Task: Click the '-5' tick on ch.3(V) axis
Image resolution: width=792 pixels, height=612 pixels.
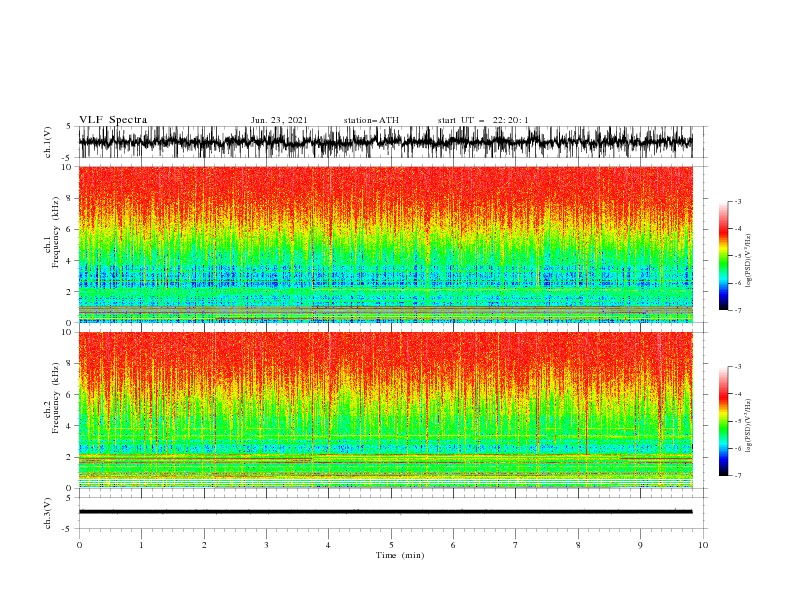Action: tap(66, 529)
